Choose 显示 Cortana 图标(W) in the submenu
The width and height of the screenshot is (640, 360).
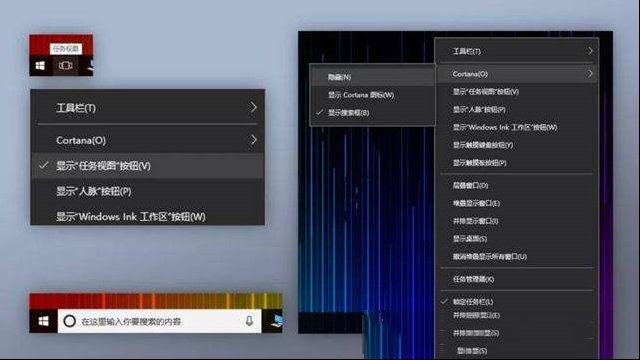(x=372, y=95)
